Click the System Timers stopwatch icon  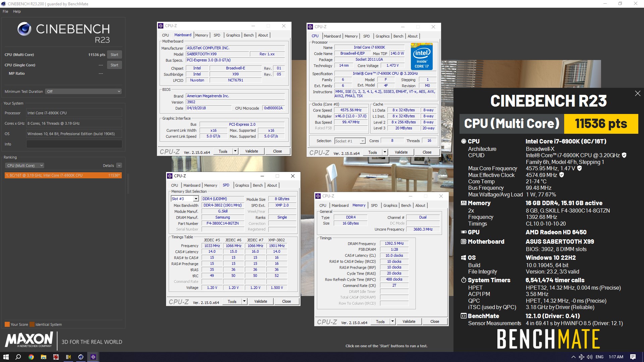(464, 280)
